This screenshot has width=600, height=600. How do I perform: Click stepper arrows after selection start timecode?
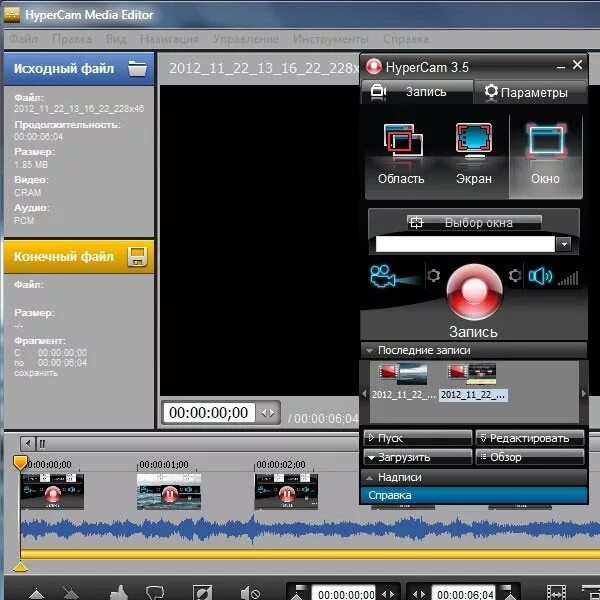[x=388, y=595]
